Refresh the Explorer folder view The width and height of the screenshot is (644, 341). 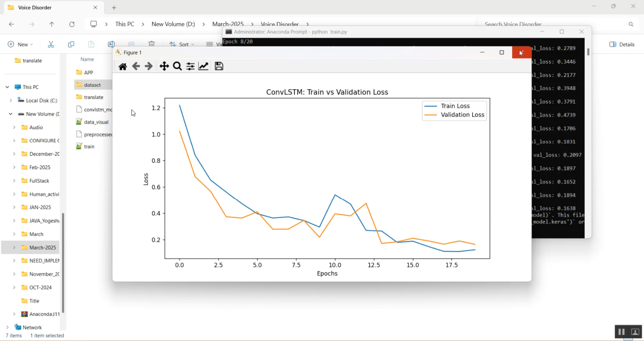[72, 24]
